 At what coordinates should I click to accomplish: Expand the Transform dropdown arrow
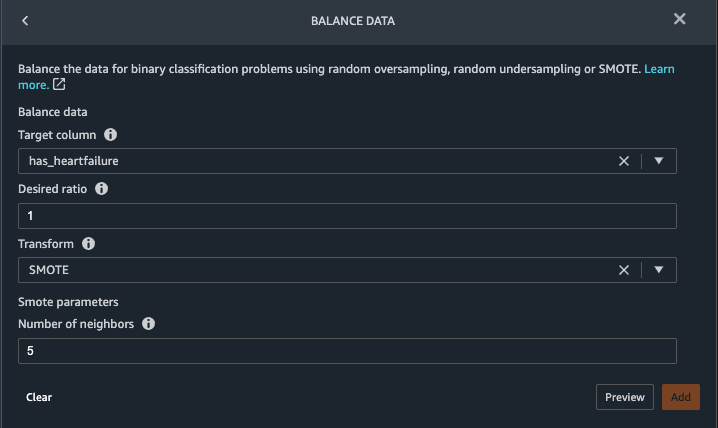click(659, 270)
